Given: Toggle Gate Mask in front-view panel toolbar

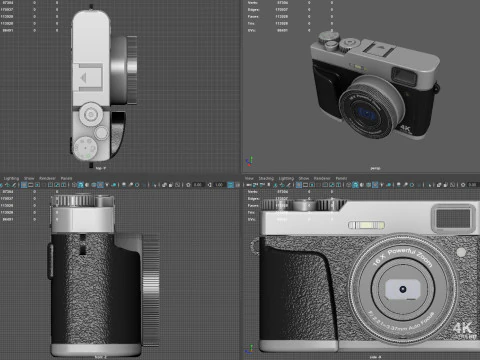Looking at the screenshot, I should point(318,185).
